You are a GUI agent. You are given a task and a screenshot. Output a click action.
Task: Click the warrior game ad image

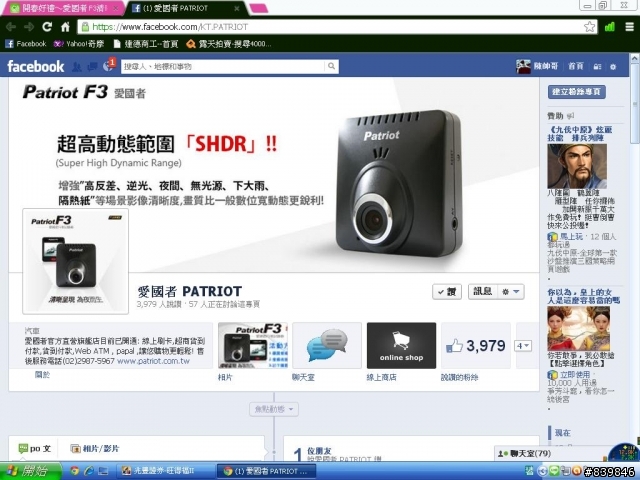click(577, 166)
